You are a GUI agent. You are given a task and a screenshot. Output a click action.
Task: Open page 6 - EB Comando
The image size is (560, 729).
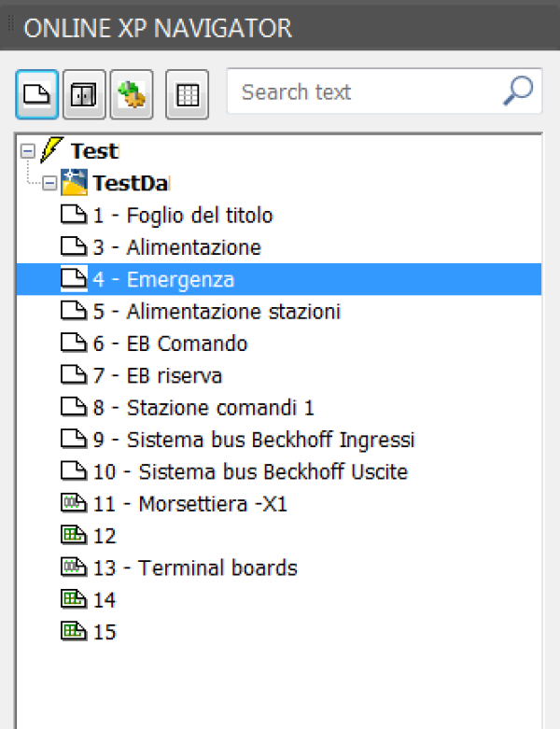pyautogui.click(x=171, y=344)
